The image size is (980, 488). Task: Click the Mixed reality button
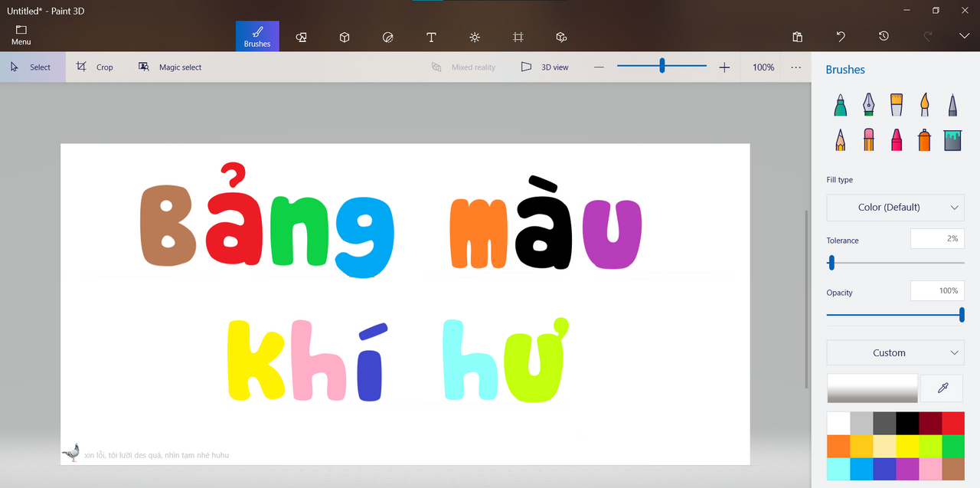click(463, 67)
